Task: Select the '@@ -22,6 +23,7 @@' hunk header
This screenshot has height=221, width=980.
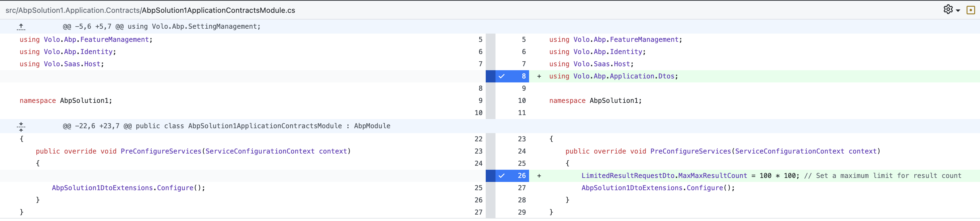Action: pyautogui.click(x=226, y=126)
